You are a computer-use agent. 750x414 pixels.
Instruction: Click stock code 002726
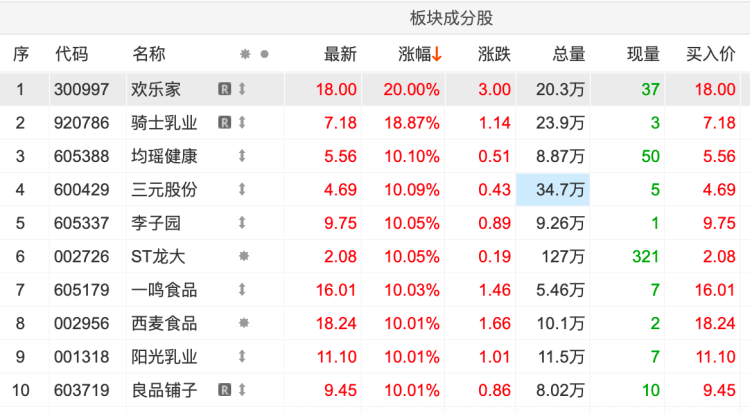(81, 257)
